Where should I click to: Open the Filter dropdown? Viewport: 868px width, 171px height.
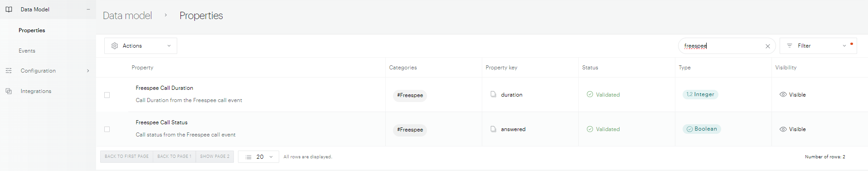[x=818, y=46]
